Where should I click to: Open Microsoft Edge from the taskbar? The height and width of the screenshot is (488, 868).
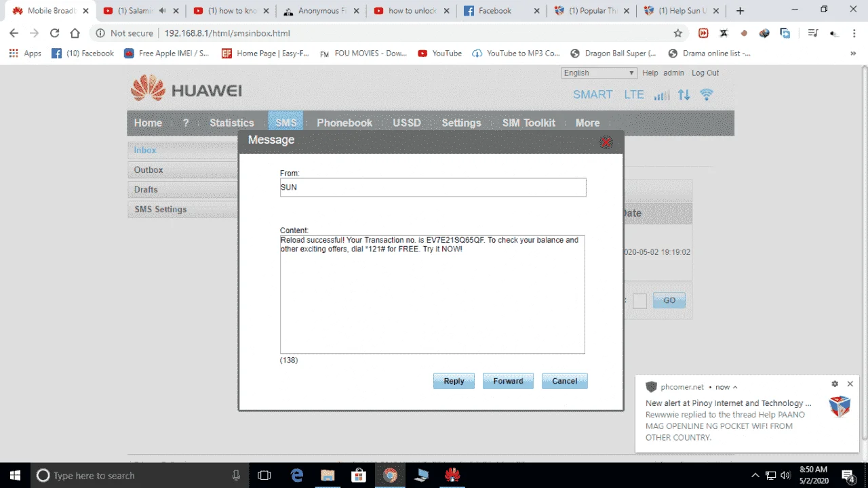(297, 475)
